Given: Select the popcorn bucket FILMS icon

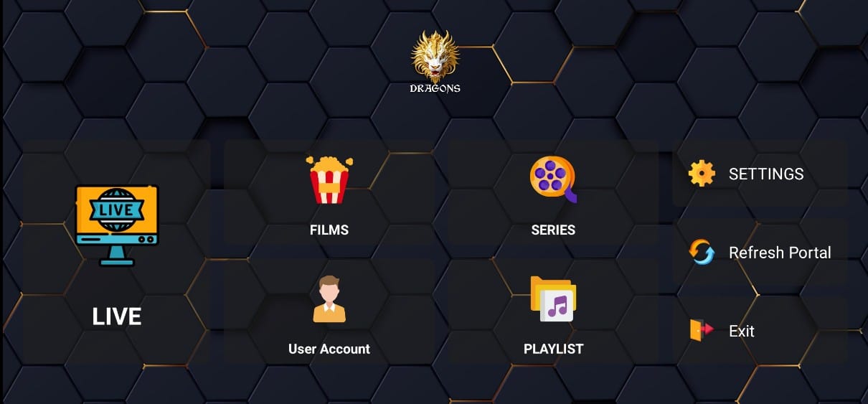Looking at the screenshot, I should [x=329, y=180].
